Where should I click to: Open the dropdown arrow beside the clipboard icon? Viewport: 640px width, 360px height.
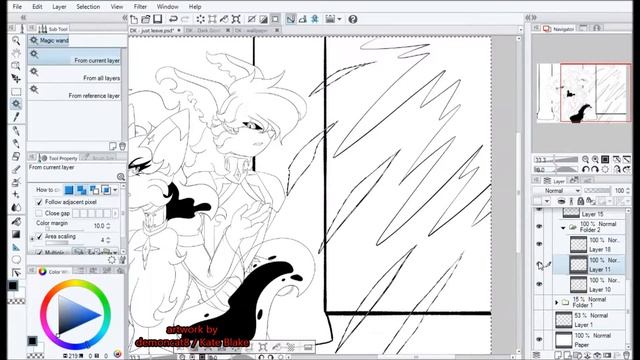(x=339, y=19)
